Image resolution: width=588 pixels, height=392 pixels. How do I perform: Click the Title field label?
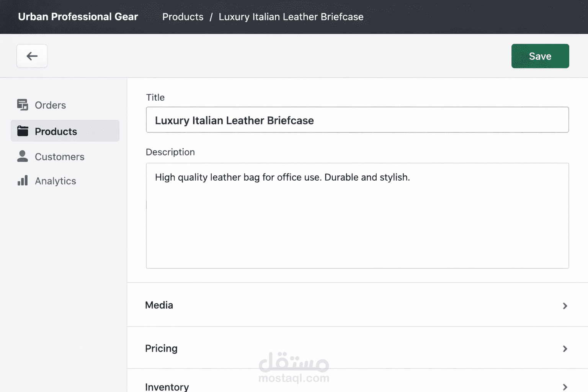coord(155,97)
